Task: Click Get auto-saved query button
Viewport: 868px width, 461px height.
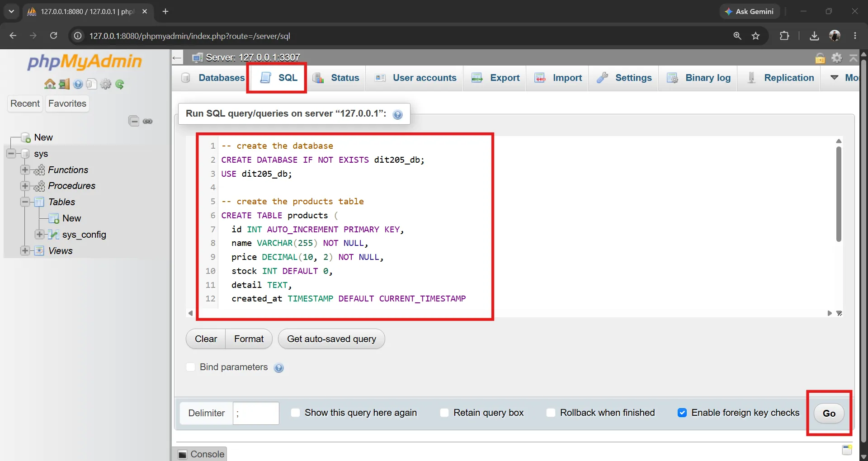Action: pyautogui.click(x=331, y=339)
